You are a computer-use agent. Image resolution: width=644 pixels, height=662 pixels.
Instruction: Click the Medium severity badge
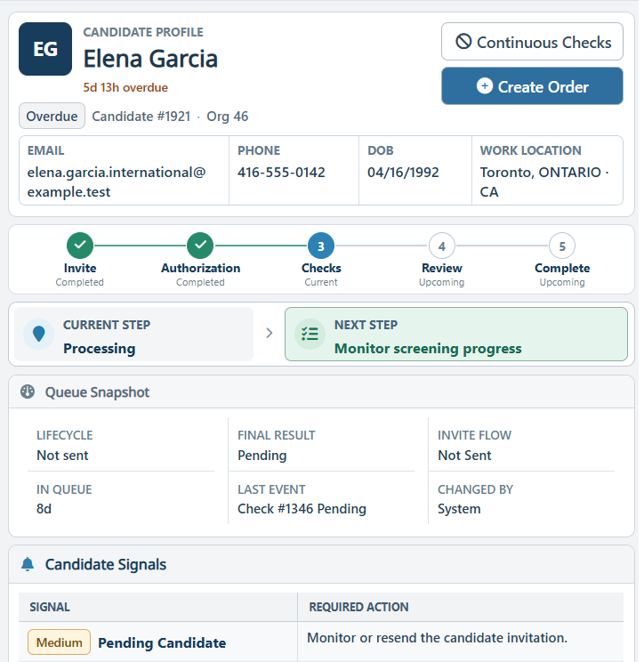tap(59, 642)
